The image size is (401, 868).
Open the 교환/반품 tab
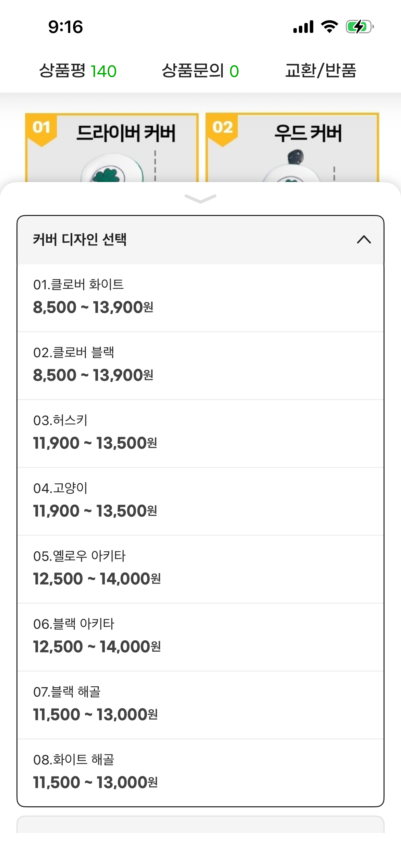point(320,71)
